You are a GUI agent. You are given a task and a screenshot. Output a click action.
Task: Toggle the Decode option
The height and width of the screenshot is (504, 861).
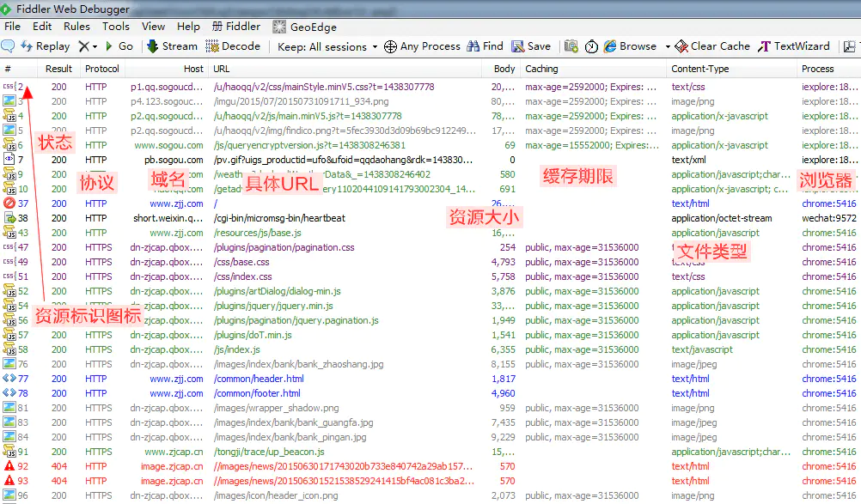pos(233,46)
